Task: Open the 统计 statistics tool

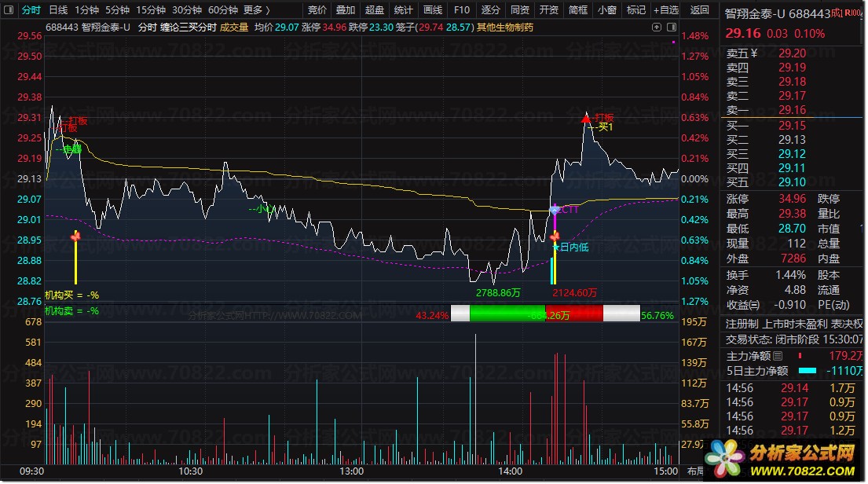Action: pos(404,10)
